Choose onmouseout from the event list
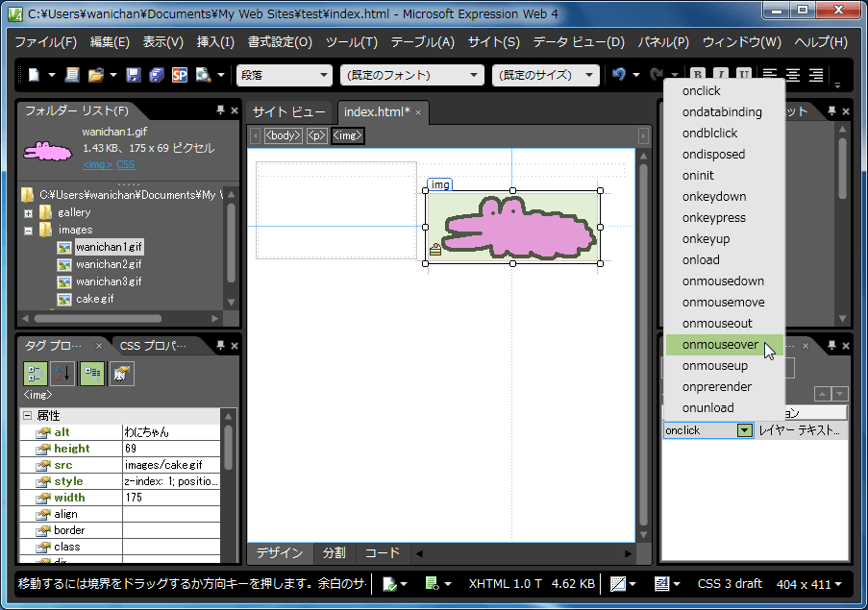 (x=724, y=324)
